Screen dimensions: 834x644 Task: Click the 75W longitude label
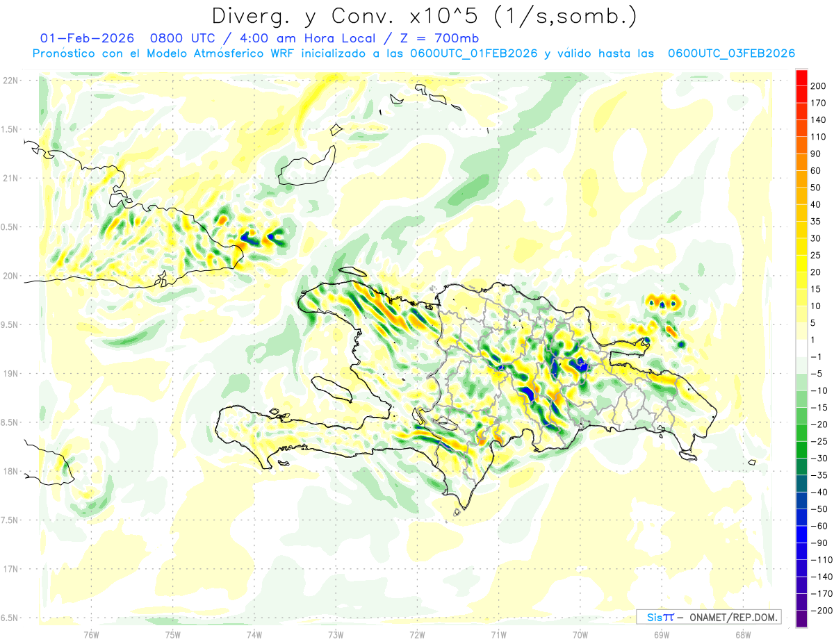point(172,634)
